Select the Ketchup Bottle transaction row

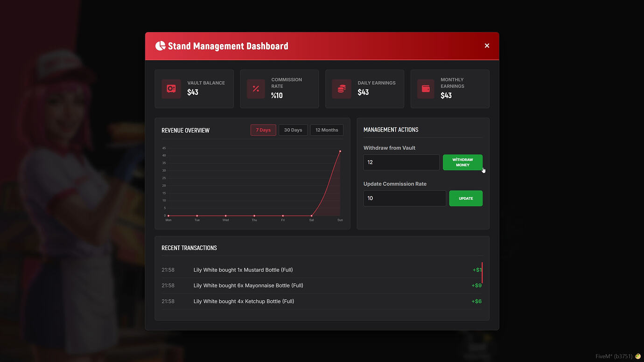pos(322,301)
